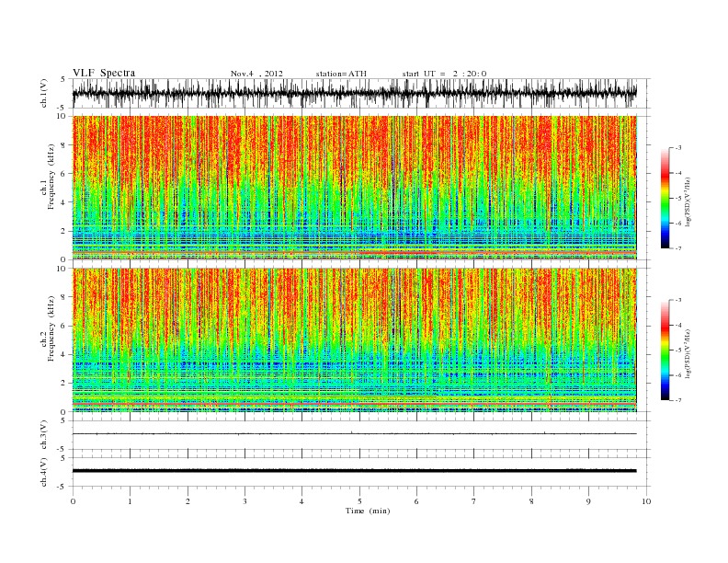Click the ch.4 thick waveform trace
The height and width of the screenshot is (563, 728).
click(355, 471)
